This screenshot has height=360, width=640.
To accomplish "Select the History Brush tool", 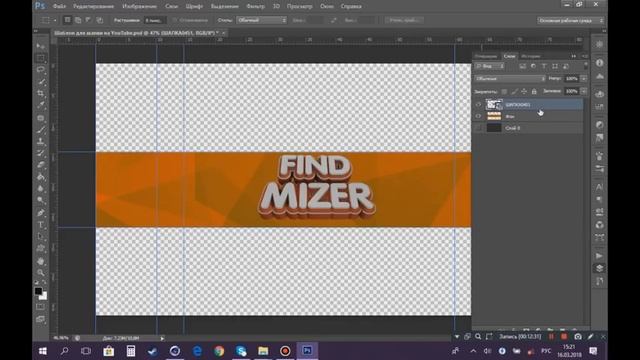I will point(40,153).
